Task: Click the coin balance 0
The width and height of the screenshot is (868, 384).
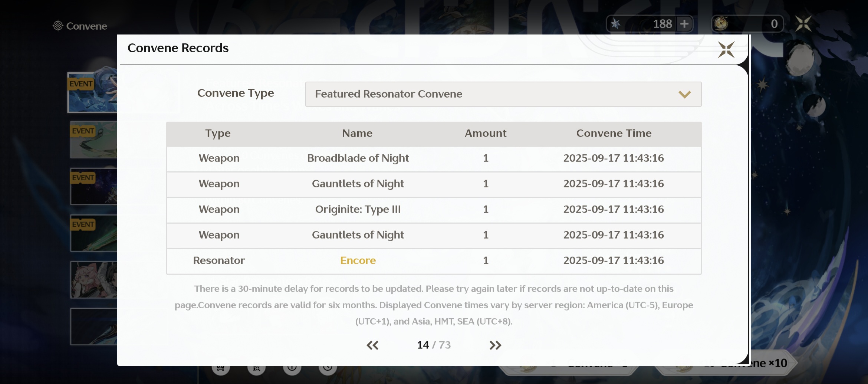Action: click(774, 24)
